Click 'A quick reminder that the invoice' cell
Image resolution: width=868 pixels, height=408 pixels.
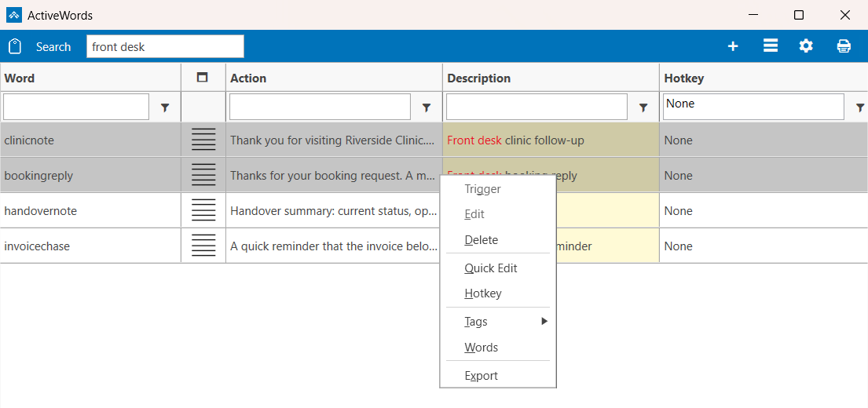[332, 246]
